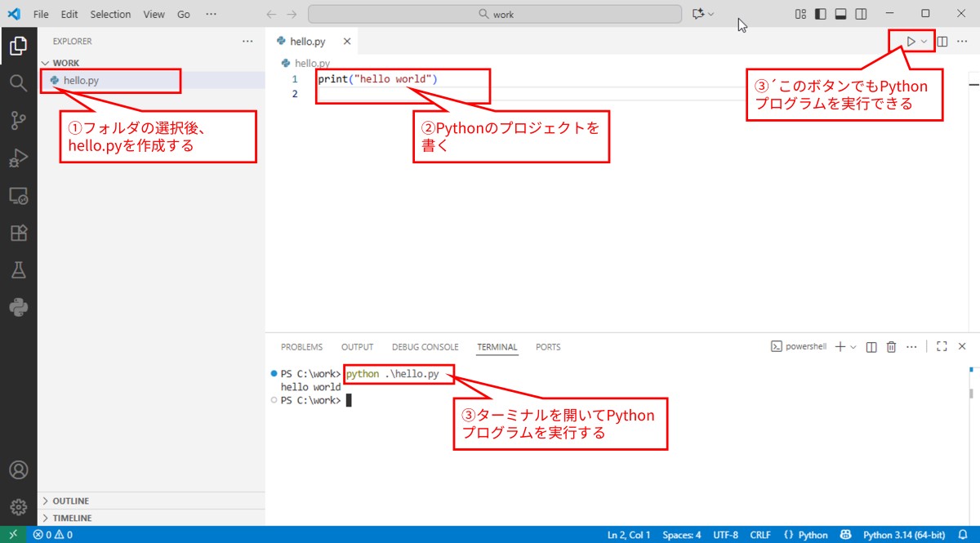Open the Source Control view
This screenshot has width=980, height=543.
coord(18,121)
